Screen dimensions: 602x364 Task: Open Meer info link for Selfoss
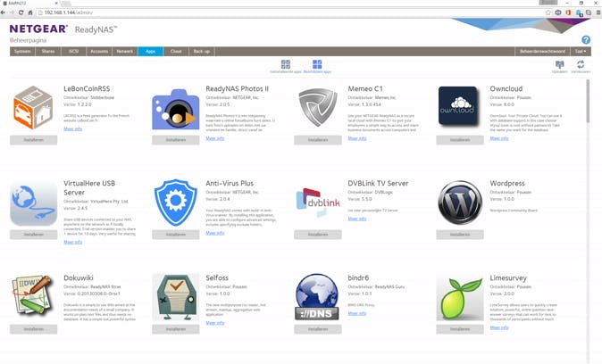[215, 323]
